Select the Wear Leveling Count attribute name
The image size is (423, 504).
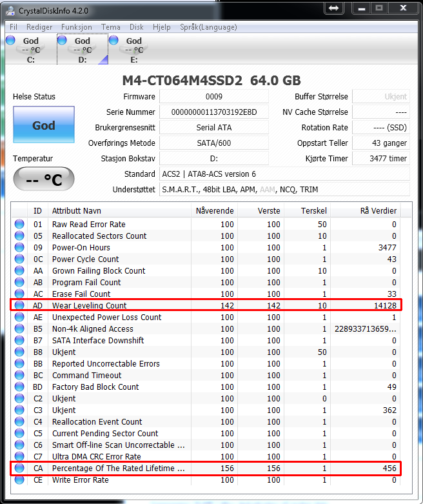click(89, 305)
